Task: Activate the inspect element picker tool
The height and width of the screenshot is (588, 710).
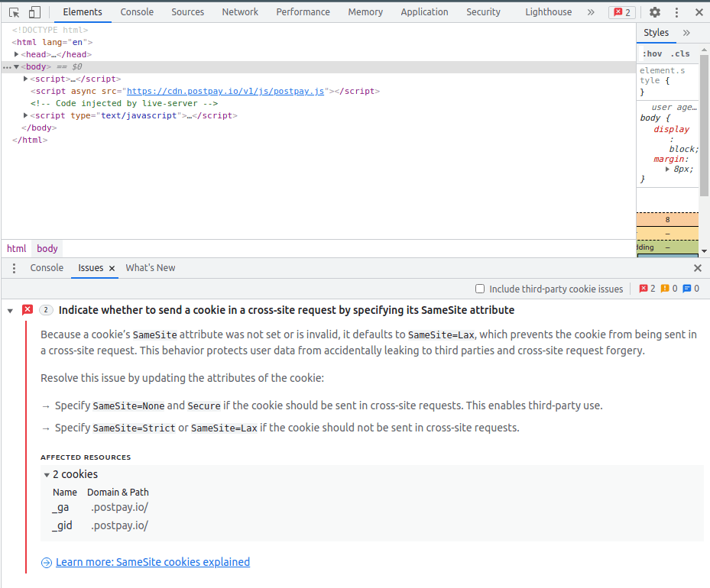Action: 14,12
